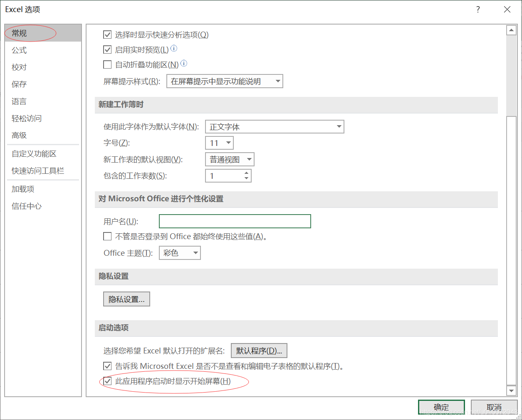
Task: Open the dialog help question mark
Action: 477,9
